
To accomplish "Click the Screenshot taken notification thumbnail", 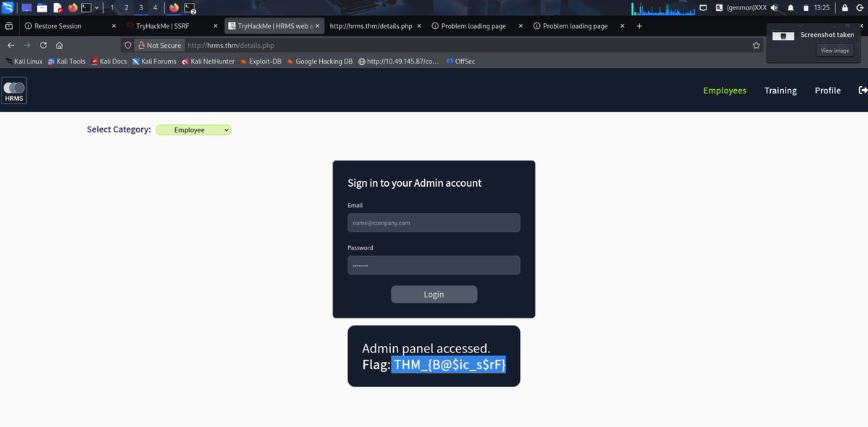I will tap(783, 35).
